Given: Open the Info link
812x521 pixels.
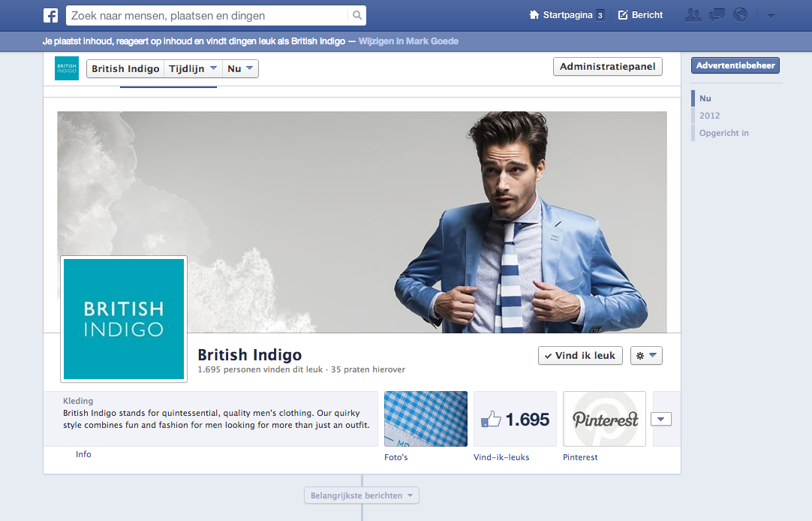Looking at the screenshot, I should click(x=83, y=454).
